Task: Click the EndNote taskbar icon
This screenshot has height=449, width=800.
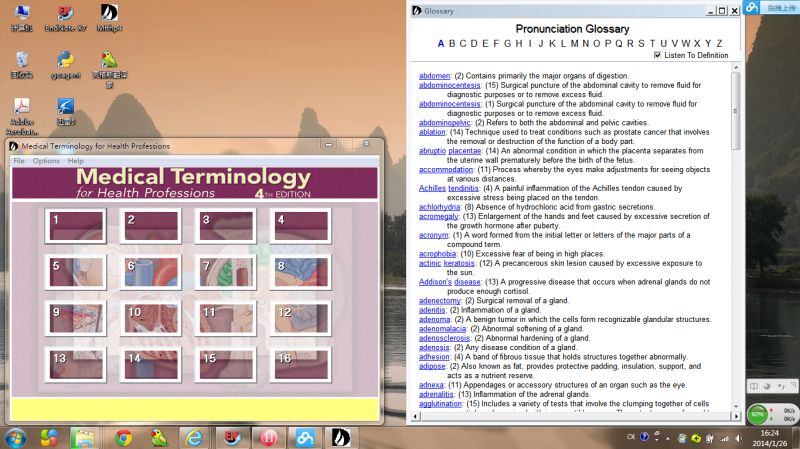Action: [x=232, y=438]
